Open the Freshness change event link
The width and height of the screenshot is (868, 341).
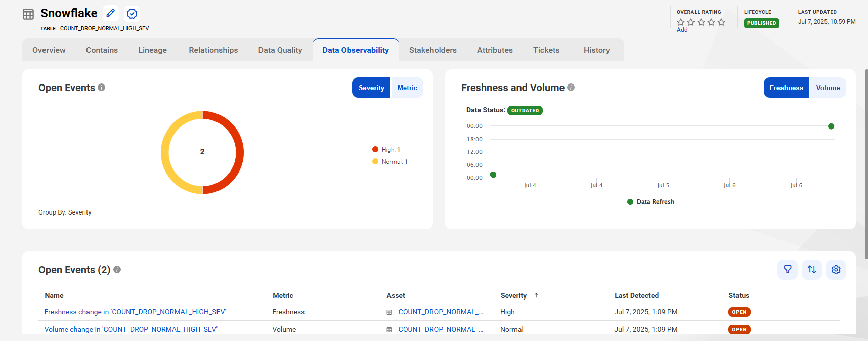[x=135, y=312]
